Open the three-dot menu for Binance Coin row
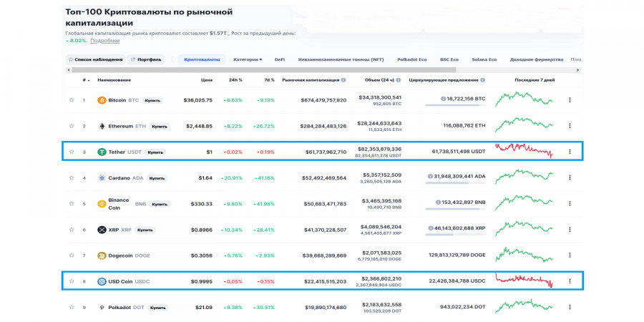This screenshot has width=644, height=322. pos(570,203)
